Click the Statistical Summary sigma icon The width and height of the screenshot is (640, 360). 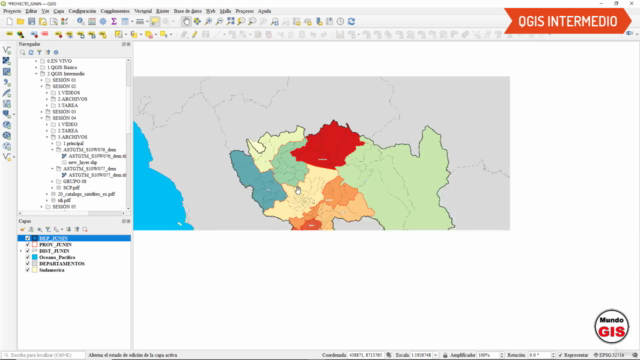coord(114,21)
